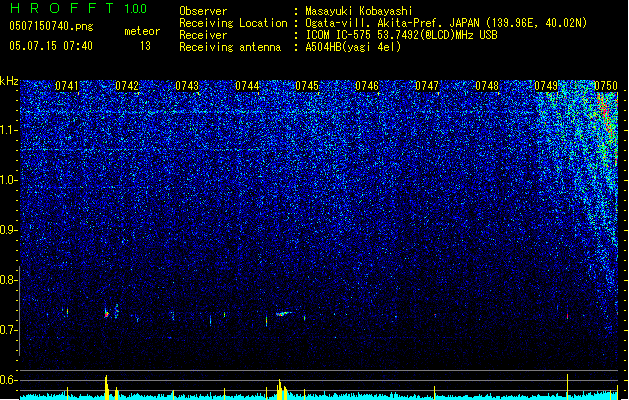629x400 pixels.
Task: Click the long meteor echo streak near 0745
Action: click(x=286, y=313)
